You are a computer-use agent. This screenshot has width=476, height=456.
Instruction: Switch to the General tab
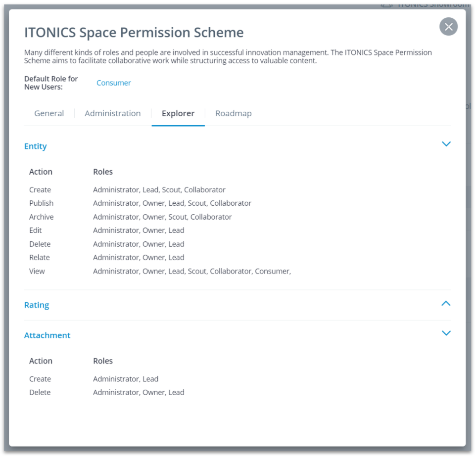tap(49, 113)
